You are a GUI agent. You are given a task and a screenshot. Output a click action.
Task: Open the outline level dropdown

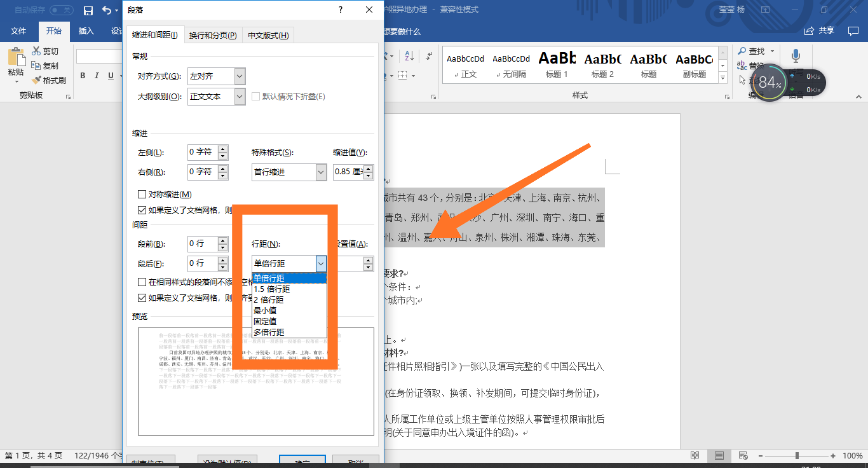(x=240, y=97)
